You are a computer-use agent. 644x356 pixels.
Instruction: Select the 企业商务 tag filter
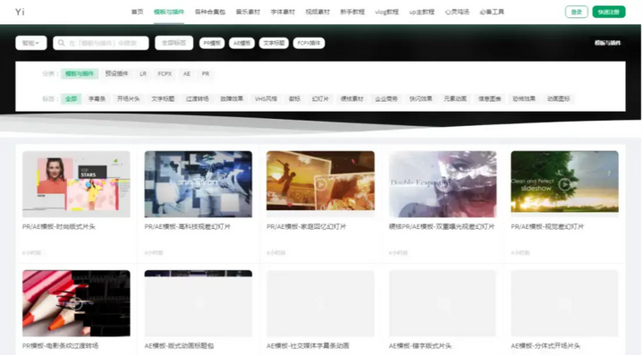click(x=386, y=99)
